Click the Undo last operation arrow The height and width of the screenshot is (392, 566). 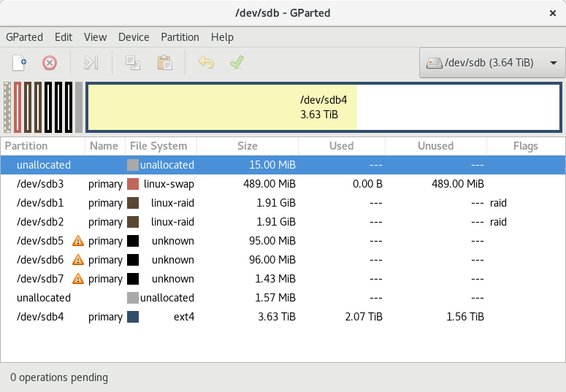tap(206, 63)
